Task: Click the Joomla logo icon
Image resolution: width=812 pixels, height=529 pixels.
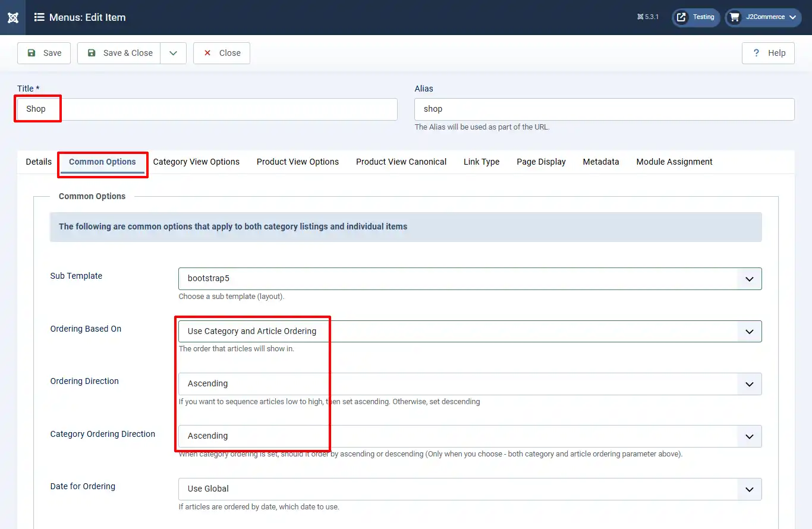Action: 12,17
